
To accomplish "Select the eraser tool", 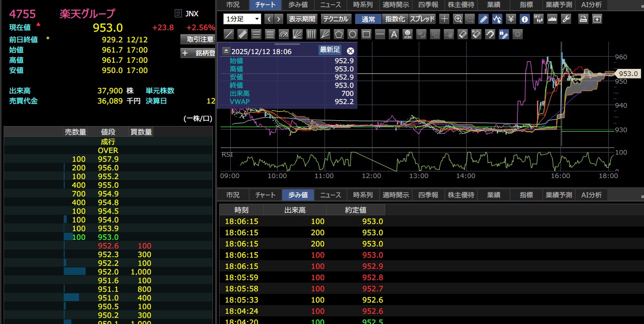I will pyautogui.click(x=462, y=35).
